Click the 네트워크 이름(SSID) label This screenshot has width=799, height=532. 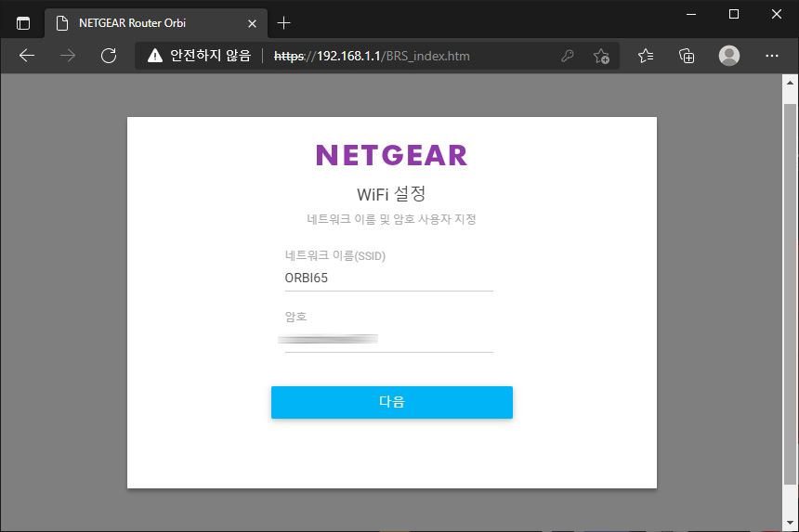(x=334, y=255)
